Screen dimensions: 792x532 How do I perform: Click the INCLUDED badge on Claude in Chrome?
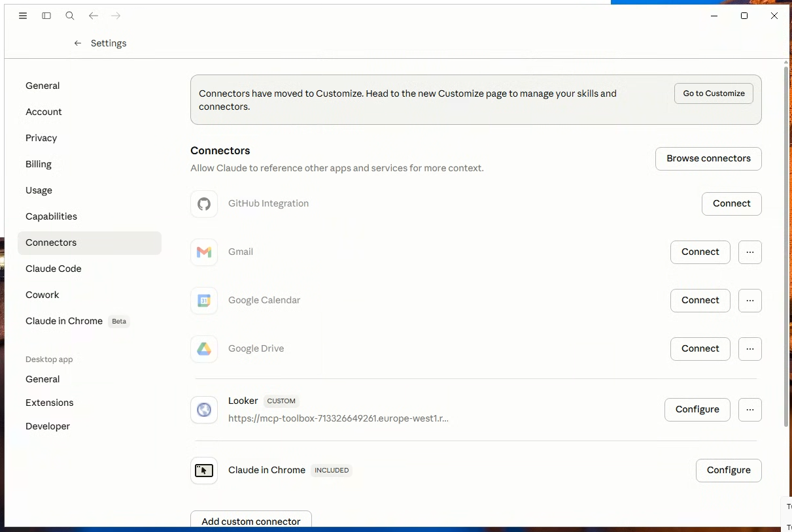[332, 471]
